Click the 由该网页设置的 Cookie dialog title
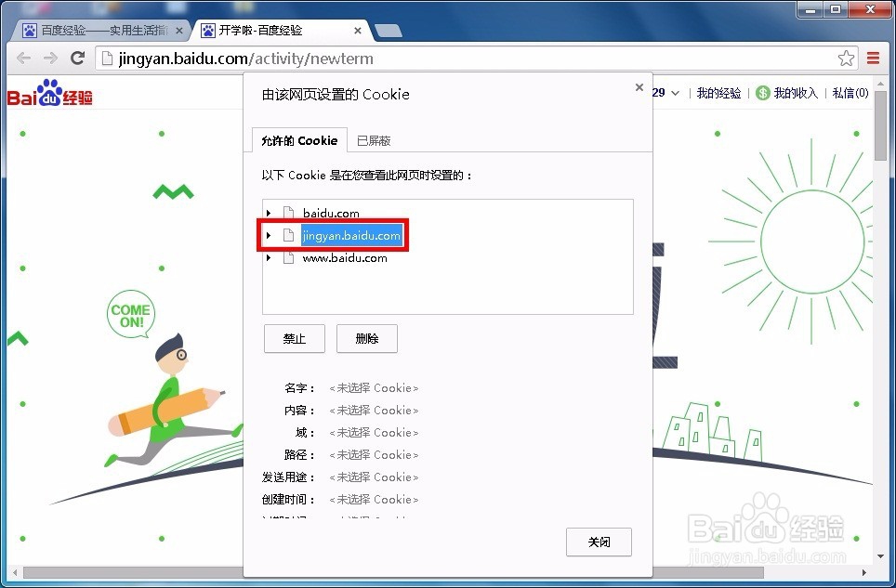Image resolution: width=896 pixels, height=588 pixels. click(x=336, y=94)
